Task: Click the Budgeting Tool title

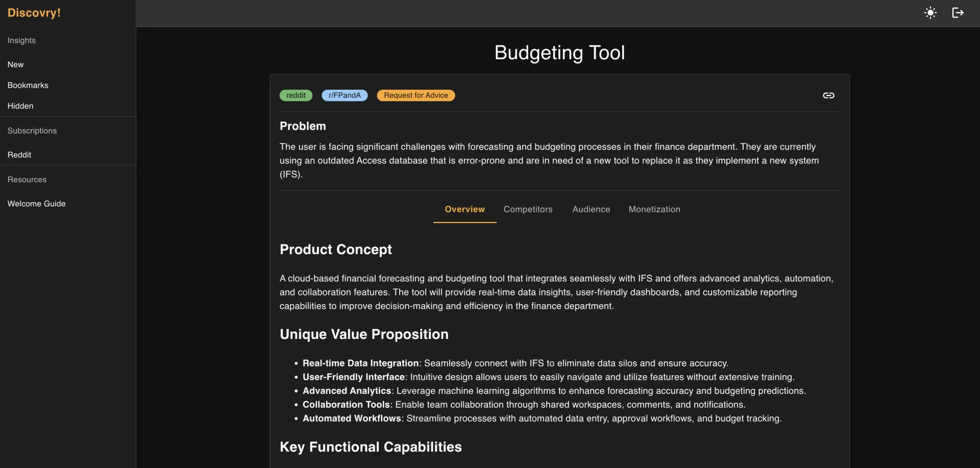Action: (x=559, y=53)
